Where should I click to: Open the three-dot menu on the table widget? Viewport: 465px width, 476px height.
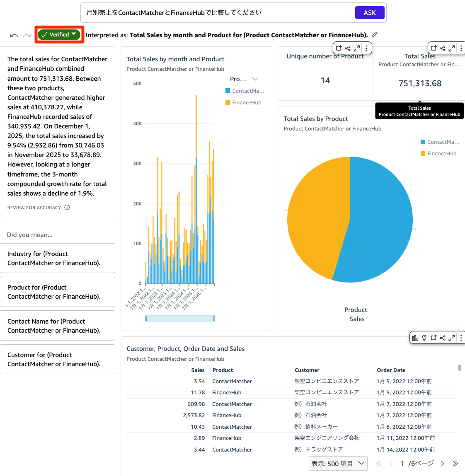pos(461,338)
